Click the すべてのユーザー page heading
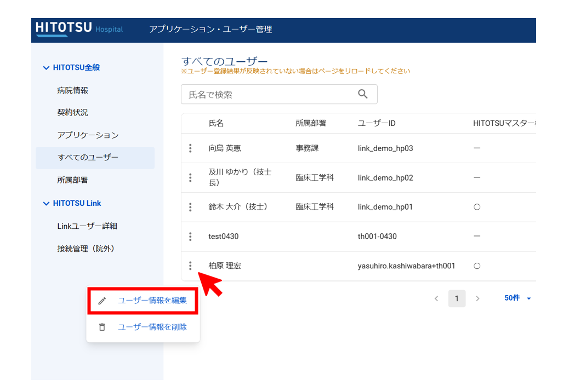The height and width of the screenshot is (392, 586). 225,61
